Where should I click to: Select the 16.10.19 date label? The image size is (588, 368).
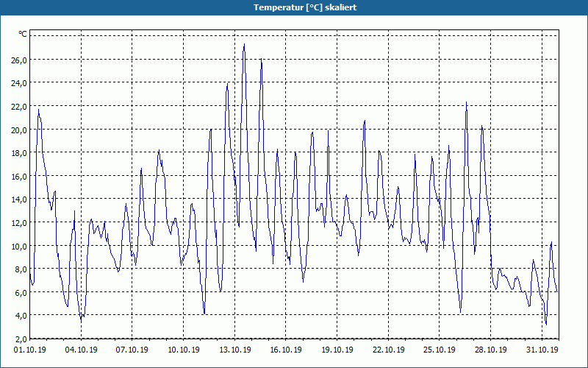point(286,350)
